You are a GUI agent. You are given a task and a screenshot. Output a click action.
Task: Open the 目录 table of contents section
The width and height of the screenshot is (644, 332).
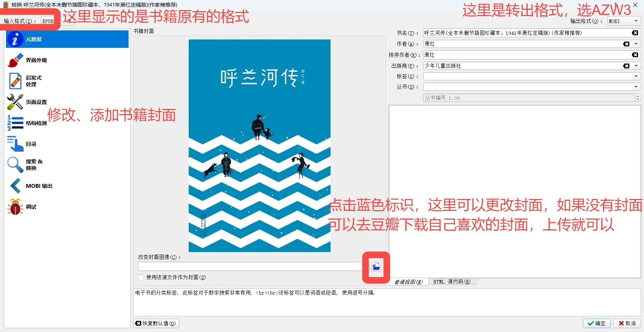[x=67, y=144]
